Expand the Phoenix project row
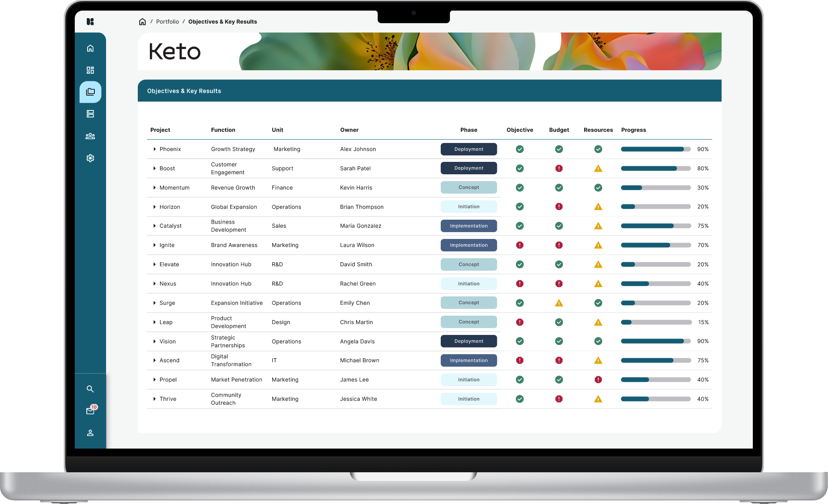 154,149
